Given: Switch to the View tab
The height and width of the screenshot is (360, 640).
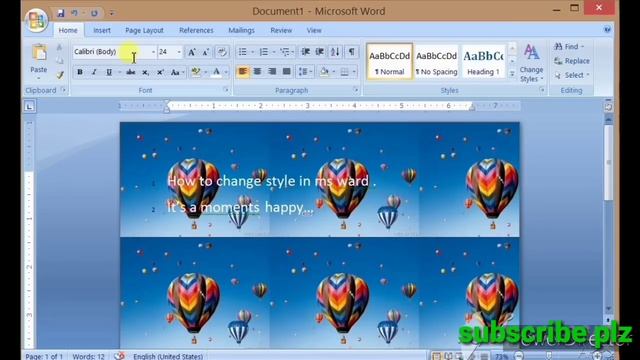Looking at the screenshot, I should tap(314, 30).
